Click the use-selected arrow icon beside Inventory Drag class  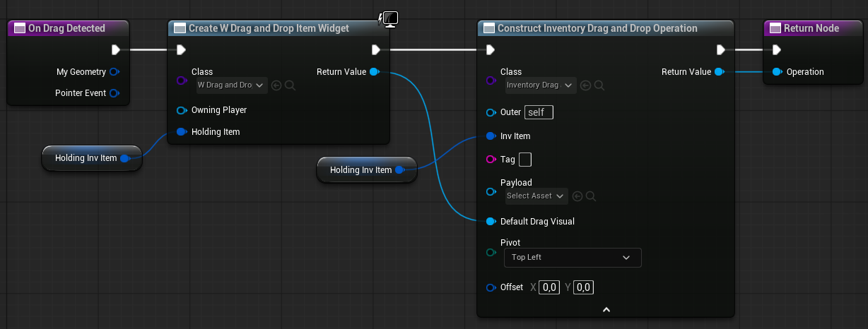point(585,85)
